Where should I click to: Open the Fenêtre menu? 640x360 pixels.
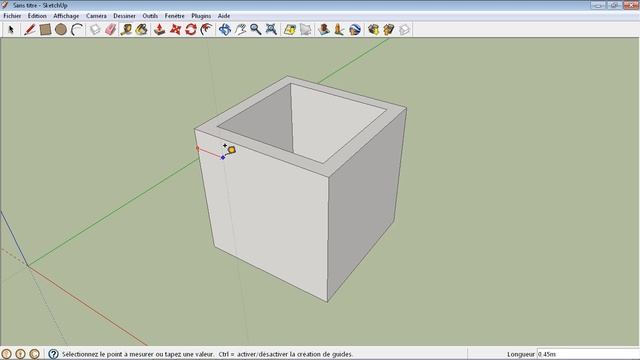(175, 16)
